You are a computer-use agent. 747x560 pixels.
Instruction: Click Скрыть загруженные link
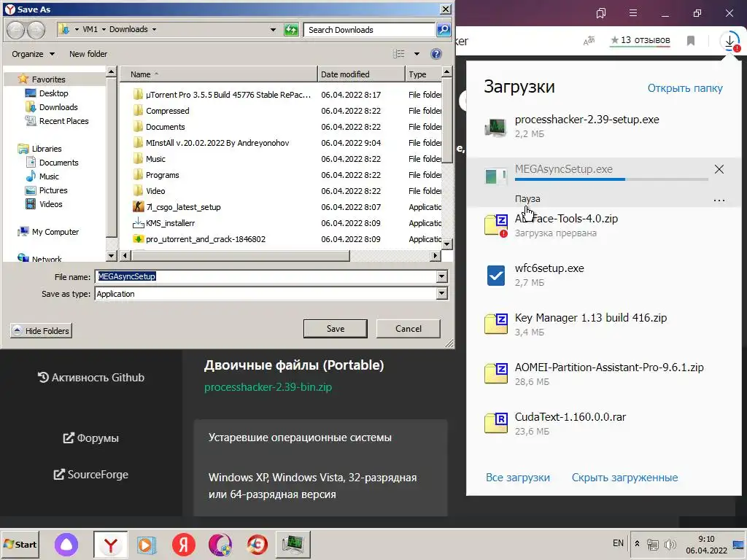click(x=624, y=478)
